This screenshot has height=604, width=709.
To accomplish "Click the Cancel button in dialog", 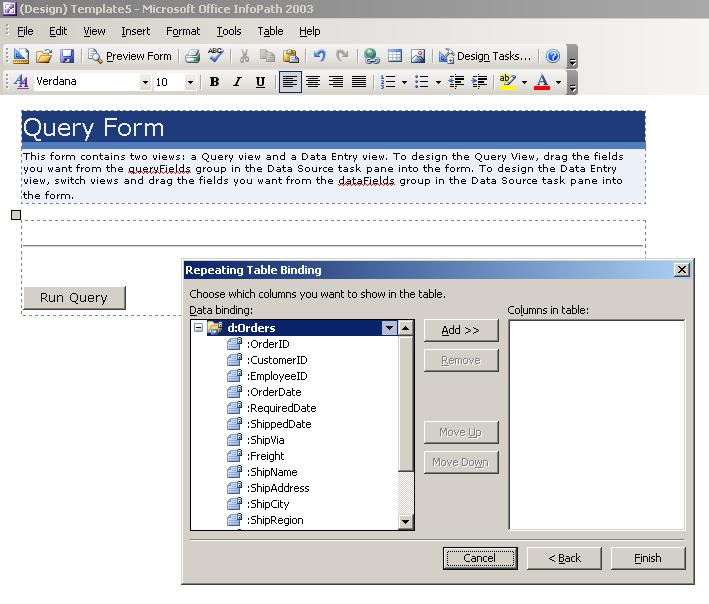I will pyautogui.click(x=480, y=558).
